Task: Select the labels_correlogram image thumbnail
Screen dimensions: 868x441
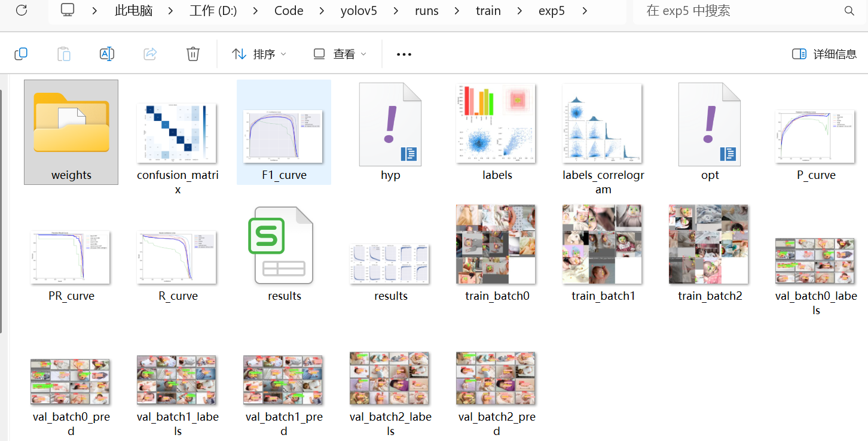Action: [603, 123]
